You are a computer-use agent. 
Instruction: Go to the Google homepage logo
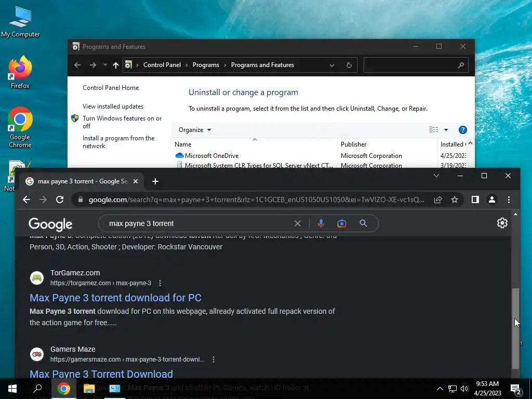pyautogui.click(x=50, y=224)
